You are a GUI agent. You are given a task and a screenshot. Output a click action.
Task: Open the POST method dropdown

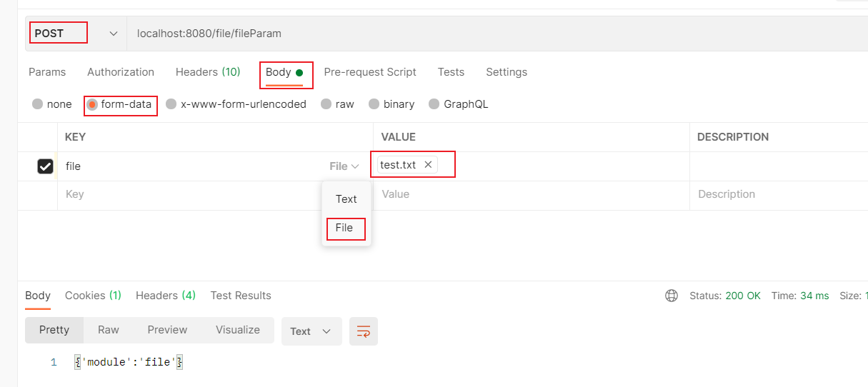click(76, 34)
